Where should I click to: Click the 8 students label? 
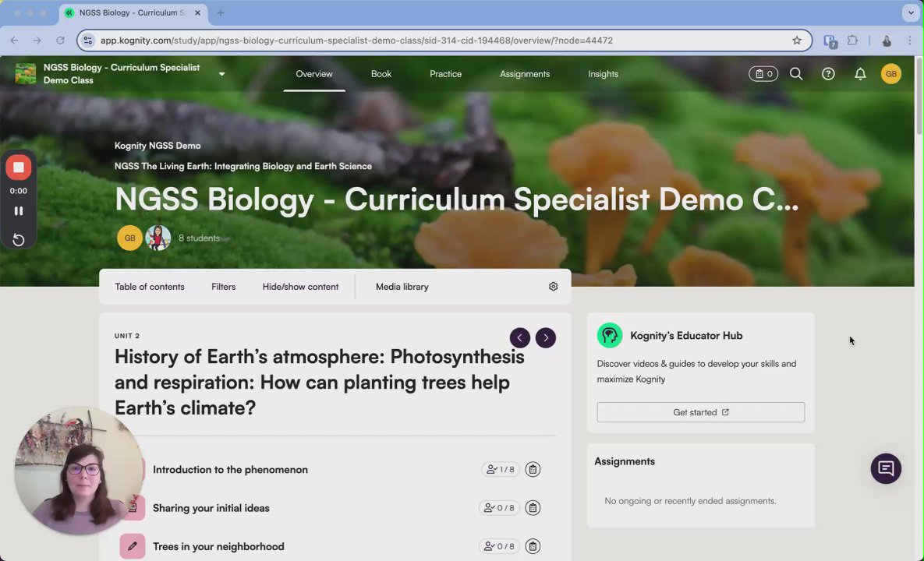pyautogui.click(x=199, y=238)
